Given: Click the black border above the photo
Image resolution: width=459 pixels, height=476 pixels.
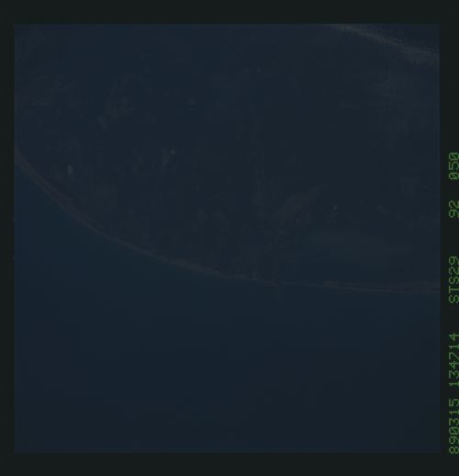Looking at the screenshot, I should tap(229, 12).
